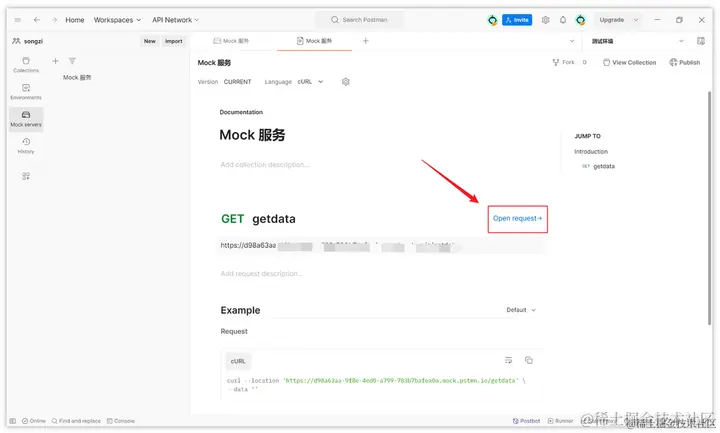Click the Open request link
The width and height of the screenshot is (720, 433).
click(518, 219)
